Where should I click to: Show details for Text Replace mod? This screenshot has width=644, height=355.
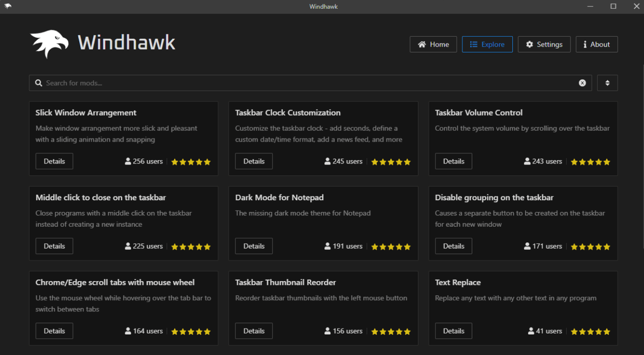454,331
